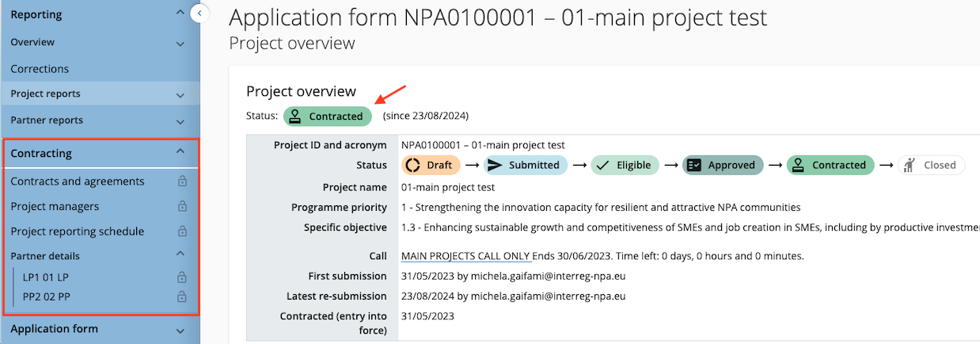Collapse the sidebar with the arrow button
Screen dimensions: 980x344
(x=199, y=13)
